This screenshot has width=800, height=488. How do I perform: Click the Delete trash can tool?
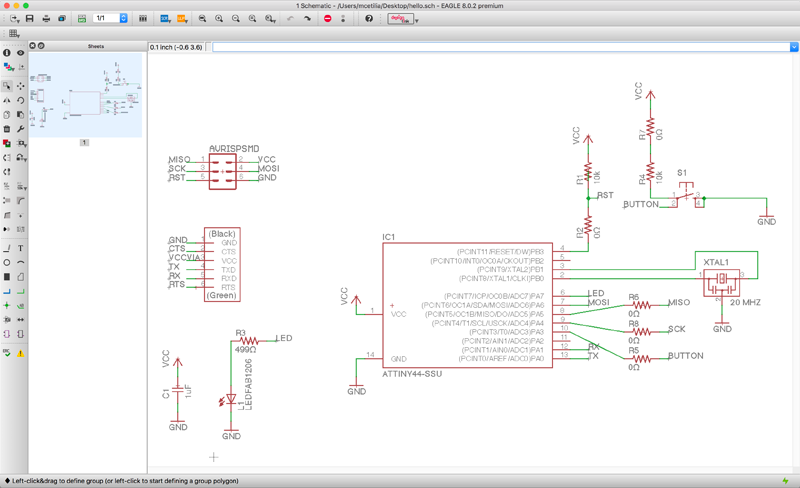(x=7, y=129)
